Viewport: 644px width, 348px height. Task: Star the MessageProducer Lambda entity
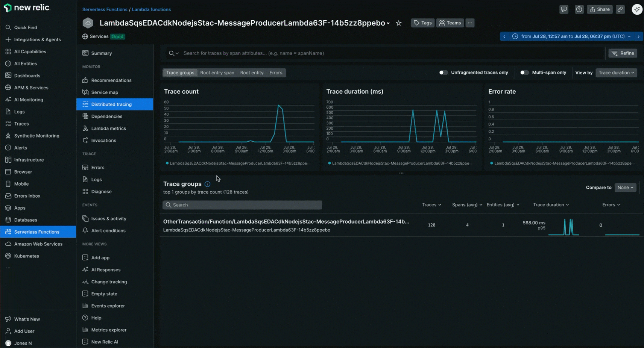tap(399, 23)
